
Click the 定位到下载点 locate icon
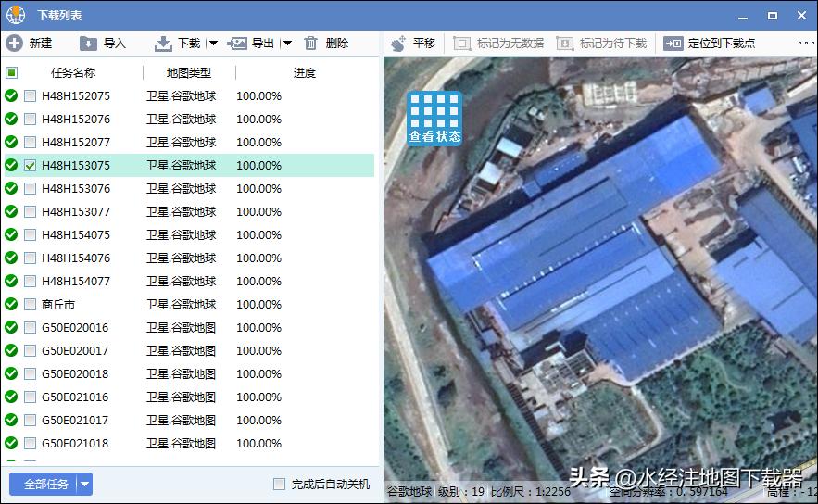click(673, 44)
